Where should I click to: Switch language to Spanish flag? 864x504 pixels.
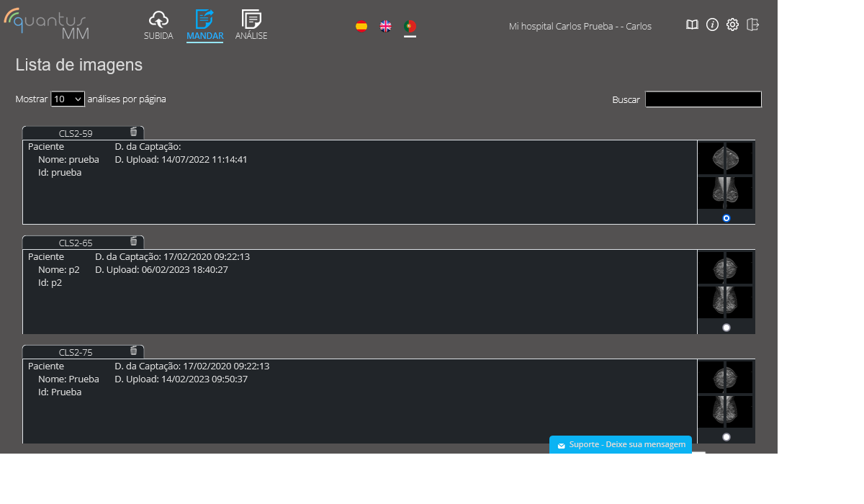coord(361,26)
